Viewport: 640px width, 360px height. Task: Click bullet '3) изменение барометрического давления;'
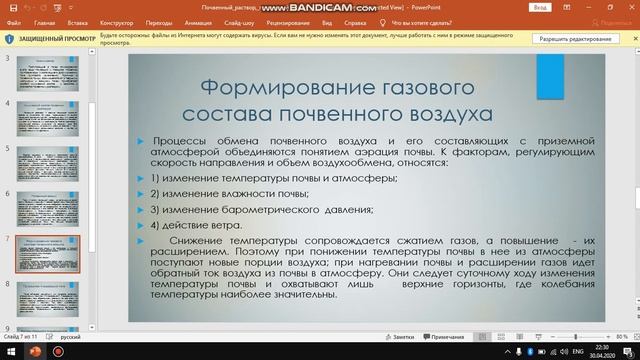pyautogui.click(x=262, y=209)
